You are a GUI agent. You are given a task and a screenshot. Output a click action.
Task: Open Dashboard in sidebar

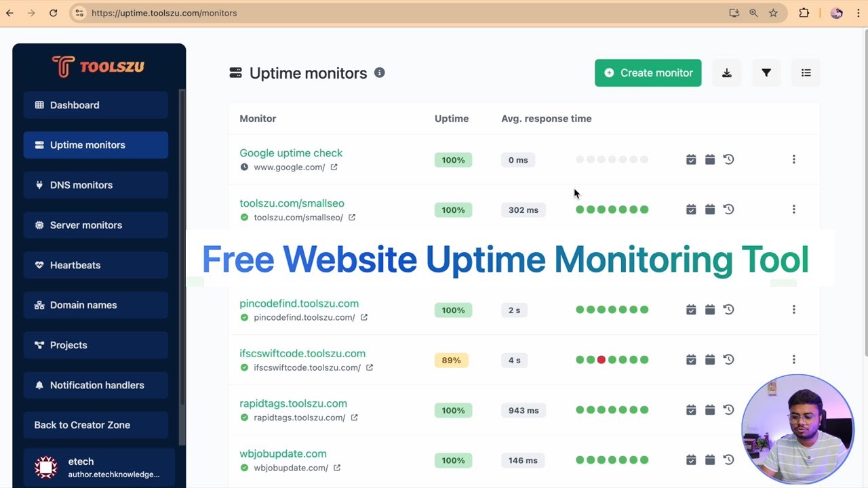point(96,105)
